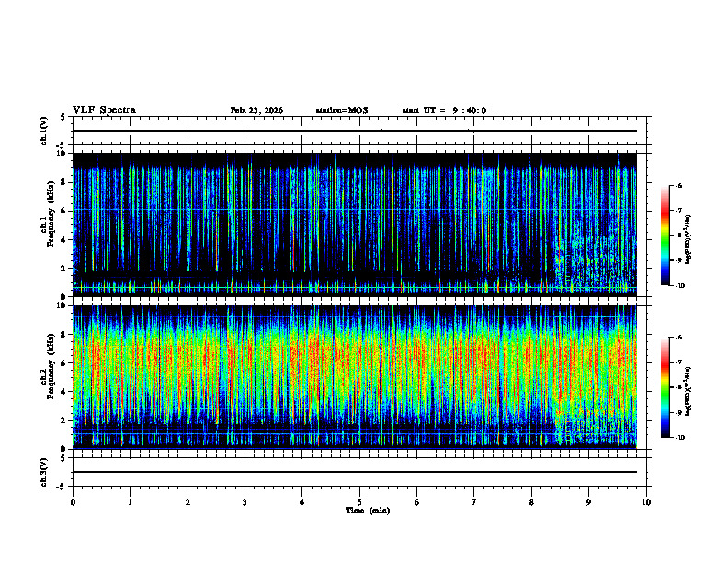Click the time axis tick label "6"
This screenshot has height=563, width=728.
pos(417,502)
